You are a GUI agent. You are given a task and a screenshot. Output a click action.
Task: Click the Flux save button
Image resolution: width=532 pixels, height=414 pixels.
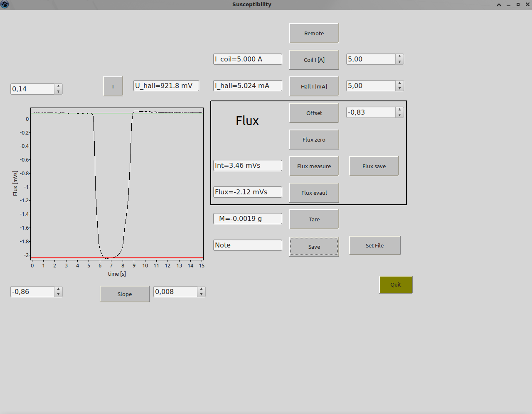pos(374,166)
